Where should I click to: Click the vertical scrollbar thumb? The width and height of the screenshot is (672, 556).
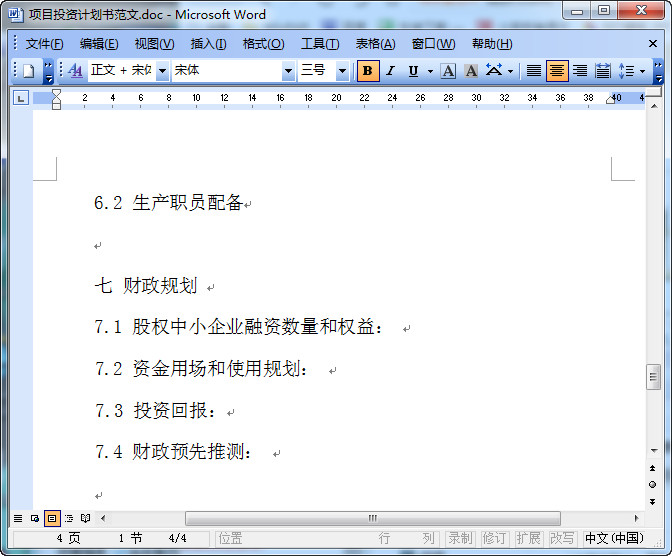pyautogui.click(x=654, y=377)
